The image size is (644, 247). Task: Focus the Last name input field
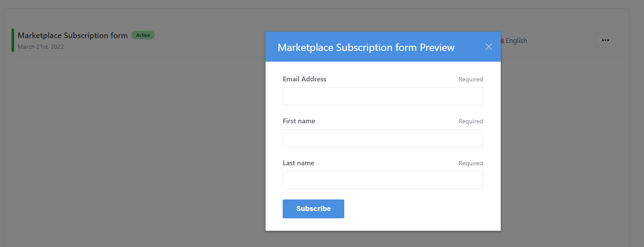click(x=383, y=180)
